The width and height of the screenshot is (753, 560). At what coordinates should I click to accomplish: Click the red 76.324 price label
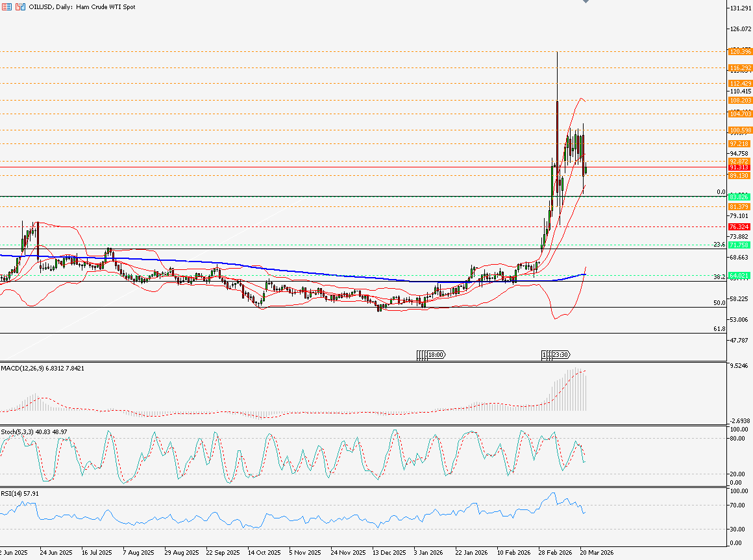[740, 226]
